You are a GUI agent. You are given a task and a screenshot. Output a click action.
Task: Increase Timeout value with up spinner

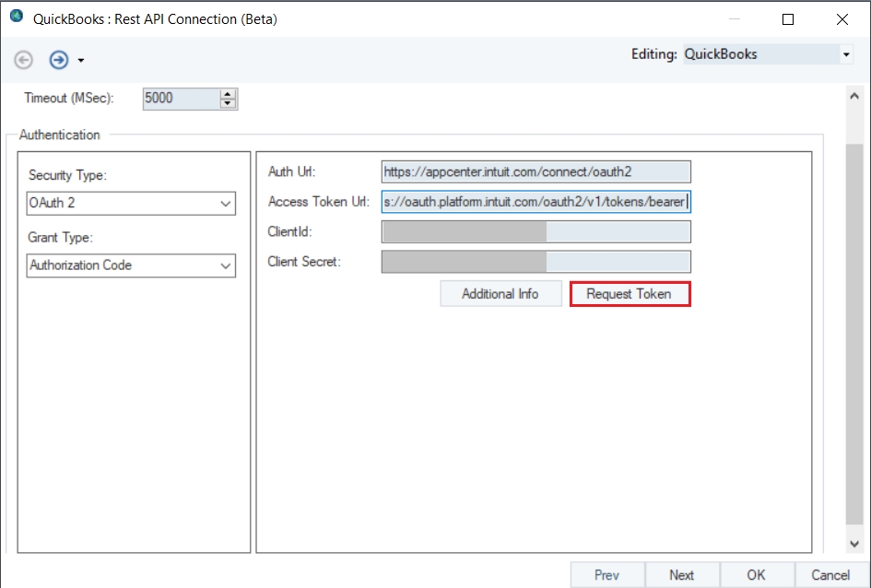[x=227, y=94]
